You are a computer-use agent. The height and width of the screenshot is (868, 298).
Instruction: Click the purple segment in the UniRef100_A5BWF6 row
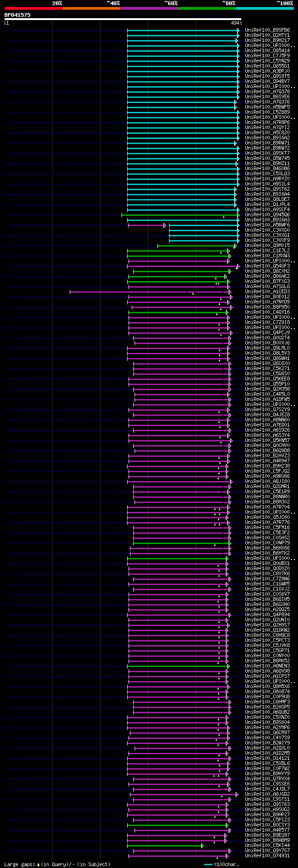point(147,225)
